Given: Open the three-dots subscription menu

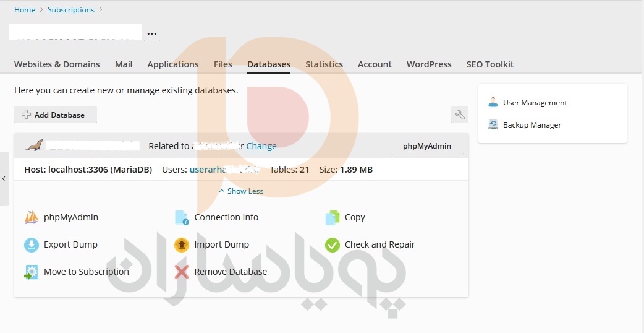Looking at the screenshot, I should (152, 33).
